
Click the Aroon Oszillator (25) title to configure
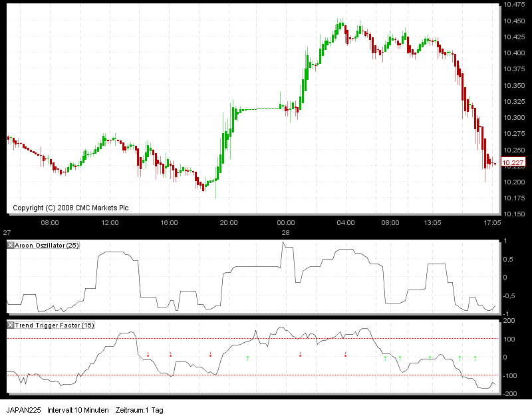pos(47,246)
